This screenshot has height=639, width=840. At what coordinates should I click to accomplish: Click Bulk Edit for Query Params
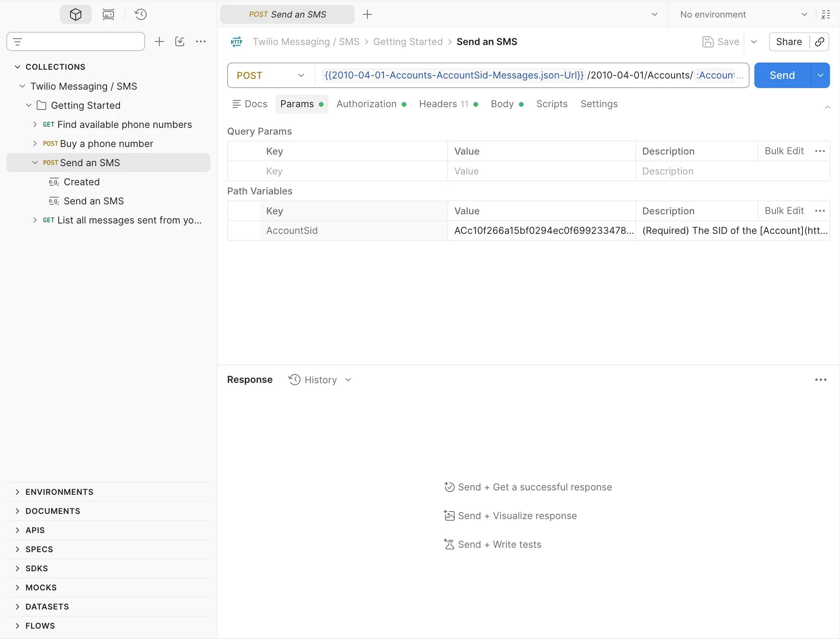click(x=784, y=151)
